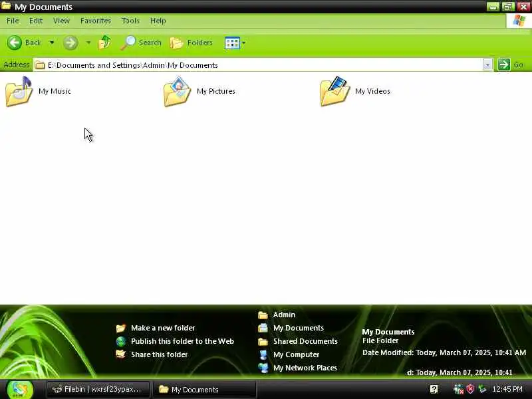Select the My Videos folder icon
The height and width of the screenshot is (399, 532).
[x=335, y=91]
